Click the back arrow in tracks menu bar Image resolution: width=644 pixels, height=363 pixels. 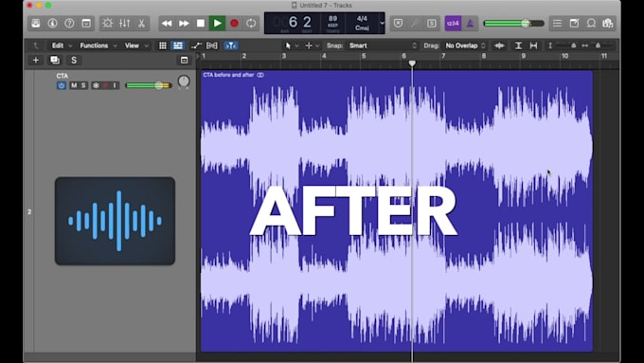[x=36, y=45]
